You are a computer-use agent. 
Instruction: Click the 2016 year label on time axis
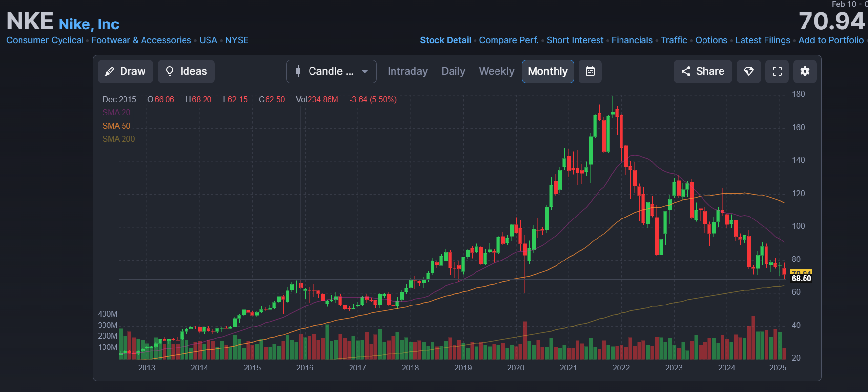(x=305, y=368)
